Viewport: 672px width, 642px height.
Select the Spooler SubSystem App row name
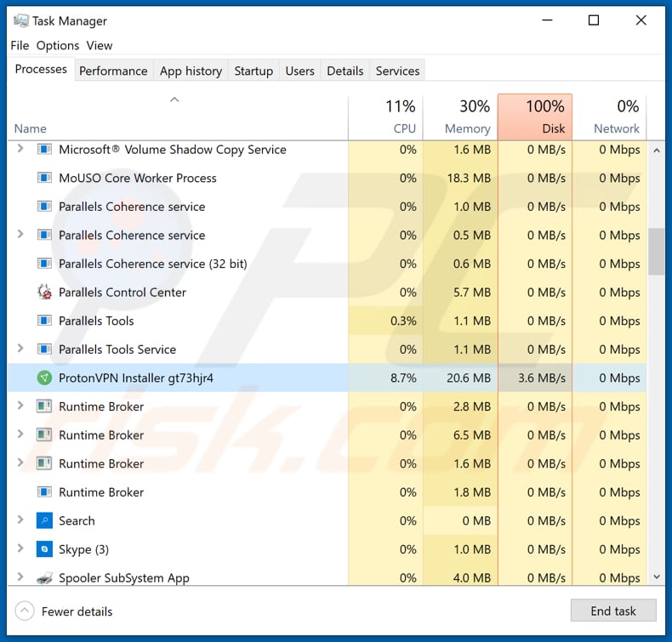coord(124,577)
